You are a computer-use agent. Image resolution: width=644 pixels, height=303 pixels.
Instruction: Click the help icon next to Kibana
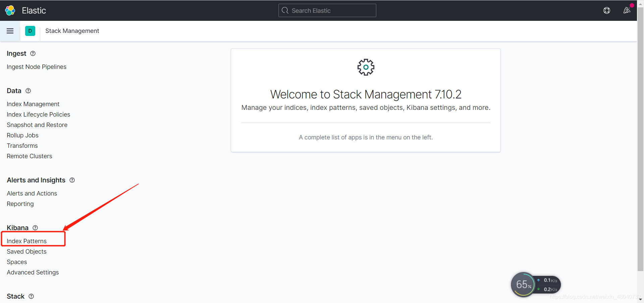tap(35, 228)
